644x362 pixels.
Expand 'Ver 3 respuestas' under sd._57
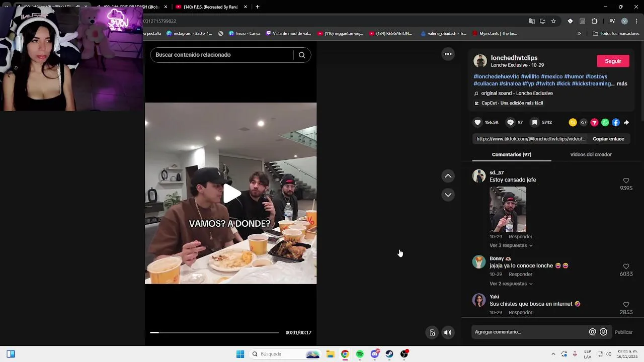click(511, 245)
